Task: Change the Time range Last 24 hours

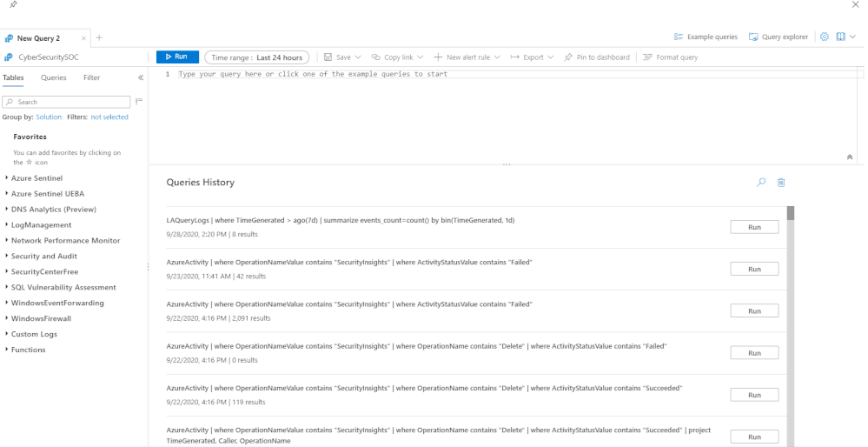Action: 257,57
